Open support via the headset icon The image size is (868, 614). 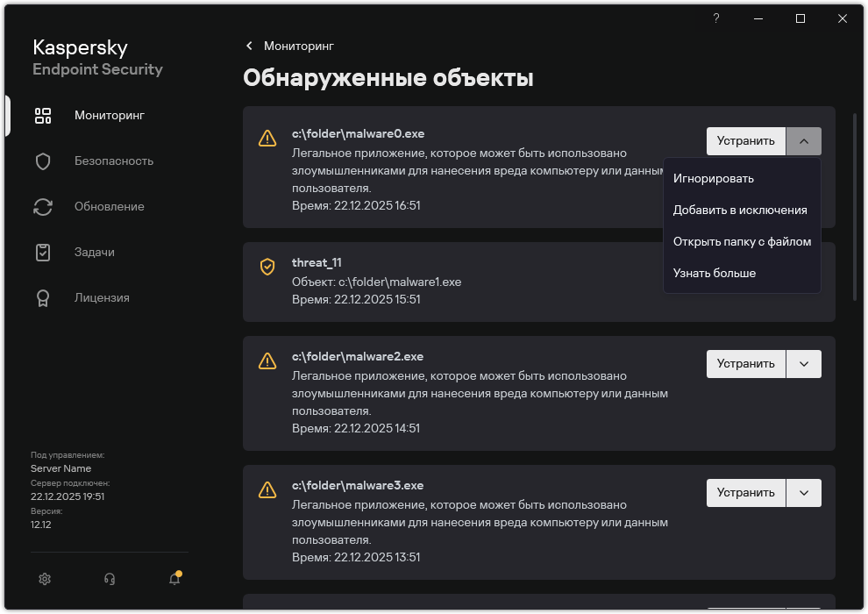110,579
